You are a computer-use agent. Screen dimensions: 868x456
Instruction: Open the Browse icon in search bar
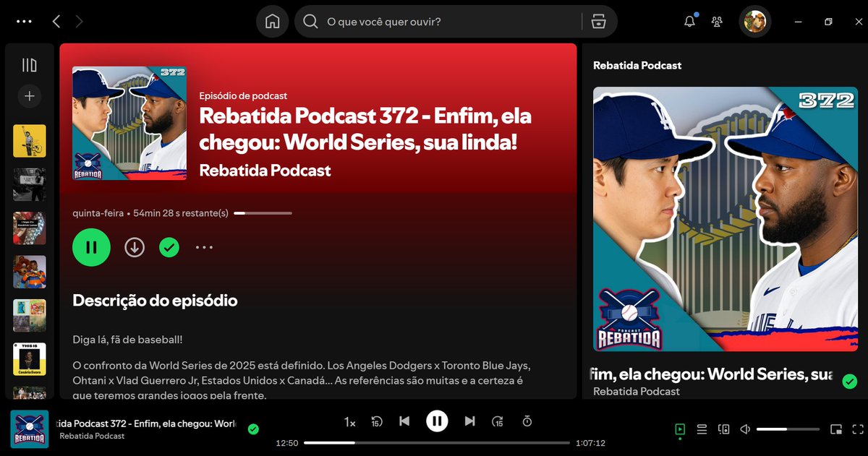click(597, 22)
